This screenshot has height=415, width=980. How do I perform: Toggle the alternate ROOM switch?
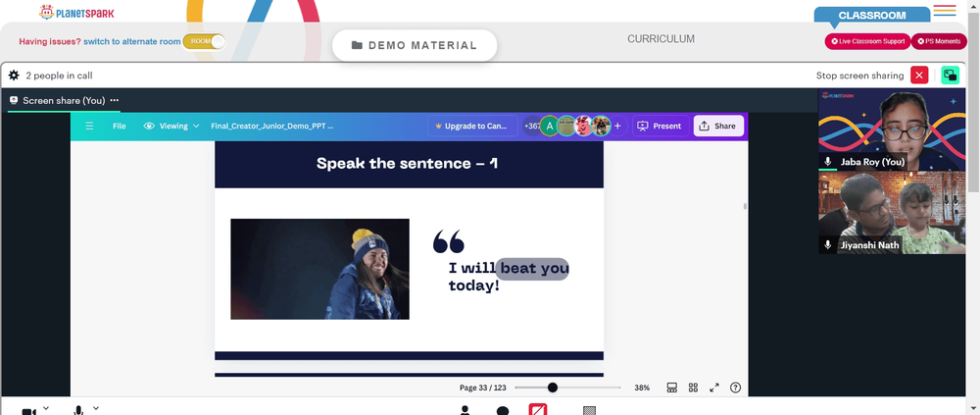point(204,41)
